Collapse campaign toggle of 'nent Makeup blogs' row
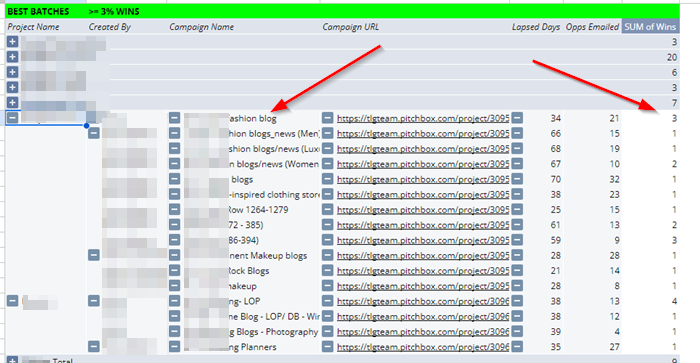700x363 pixels. (175, 255)
